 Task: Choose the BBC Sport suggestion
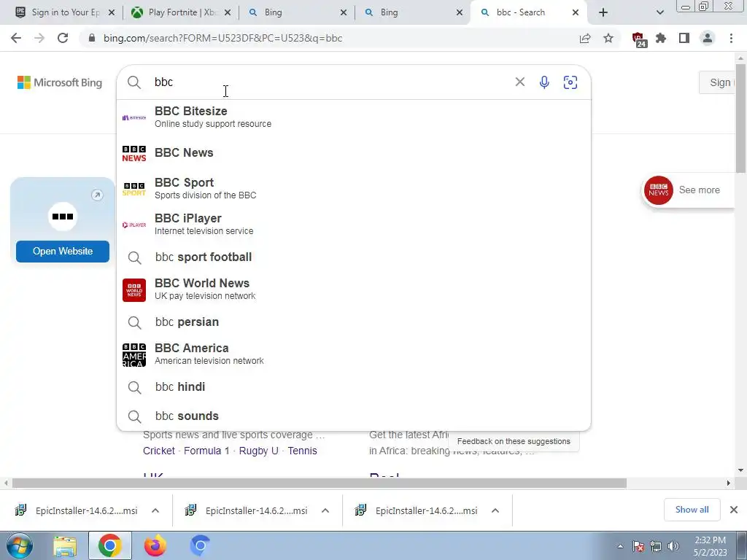point(354,189)
